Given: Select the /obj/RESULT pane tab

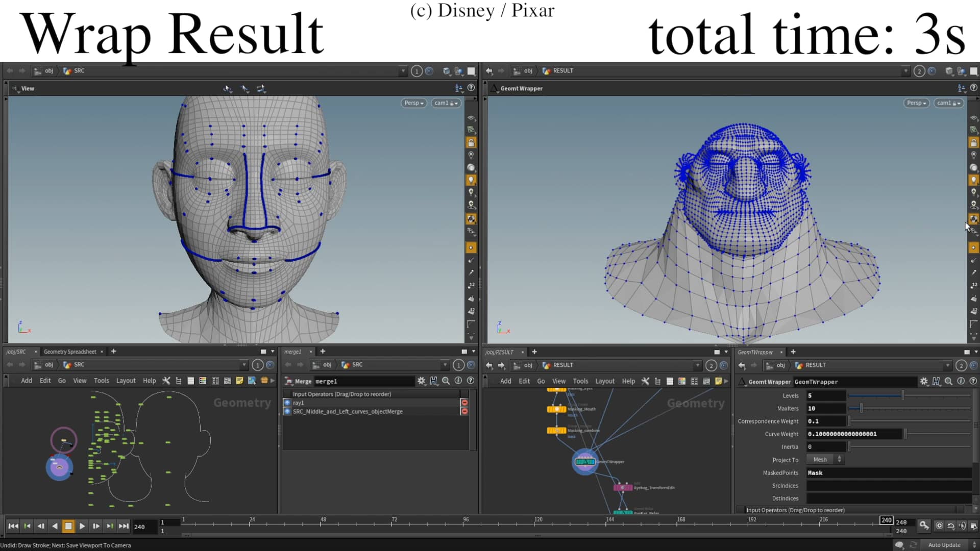Looking at the screenshot, I should [499, 352].
